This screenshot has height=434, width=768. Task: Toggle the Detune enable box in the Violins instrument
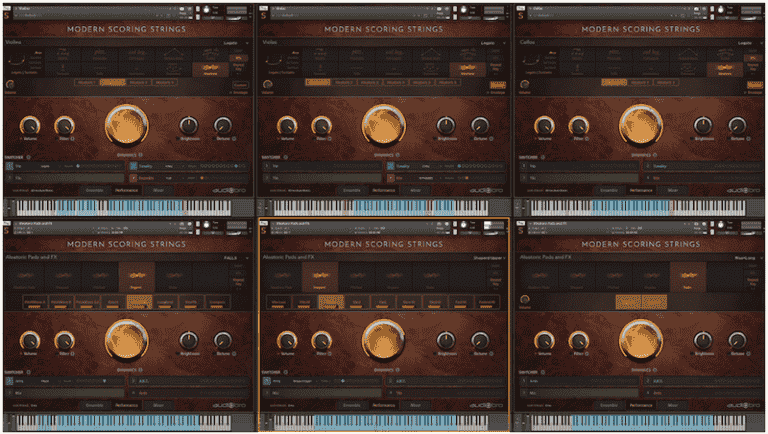[x=215, y=139]
